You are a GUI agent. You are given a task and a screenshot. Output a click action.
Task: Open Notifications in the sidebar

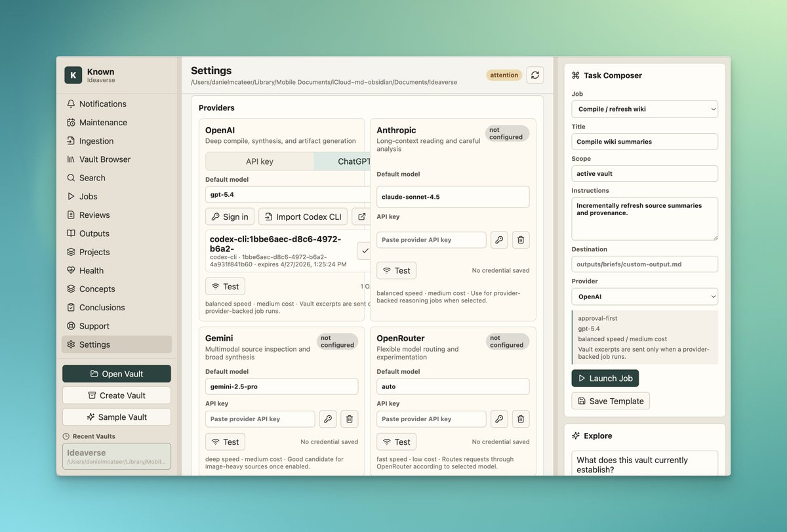(x=117, y=104)
